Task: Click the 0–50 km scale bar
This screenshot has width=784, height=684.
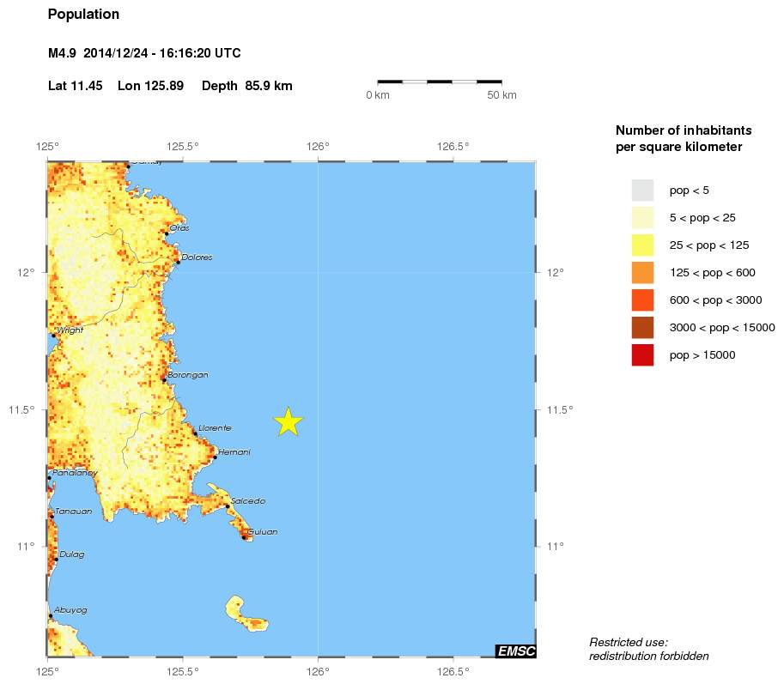Action: pos(440,82)
